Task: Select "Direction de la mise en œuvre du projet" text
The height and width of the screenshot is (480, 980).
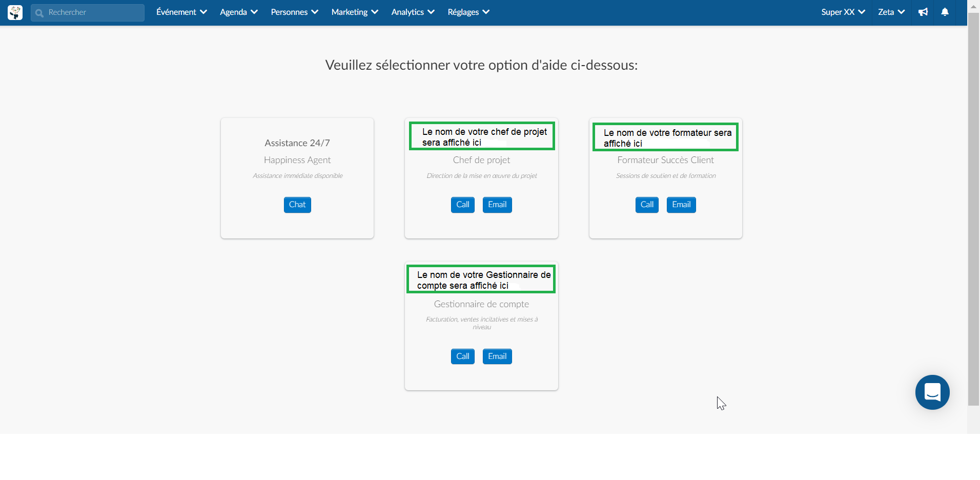Action: coord(481,176)
